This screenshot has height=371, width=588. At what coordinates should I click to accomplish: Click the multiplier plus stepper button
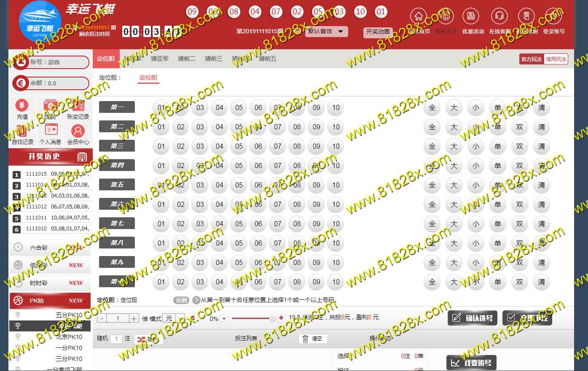click(x=134, y=319)
